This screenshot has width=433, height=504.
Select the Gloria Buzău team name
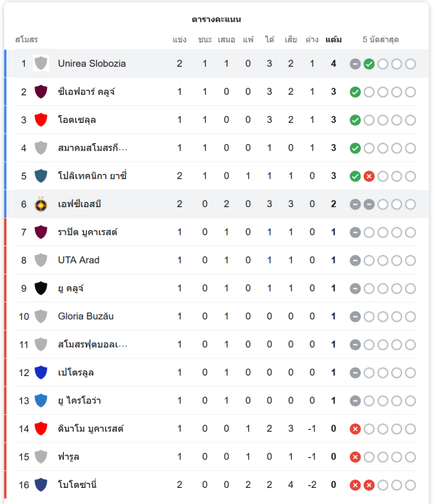(x=86, y=317)
